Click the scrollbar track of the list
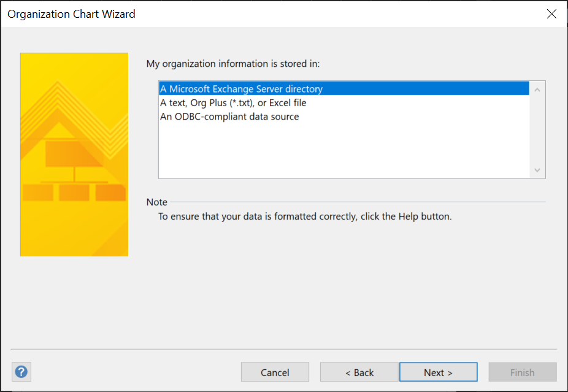This screenshot has height=392, width=568. pos(537,129)
